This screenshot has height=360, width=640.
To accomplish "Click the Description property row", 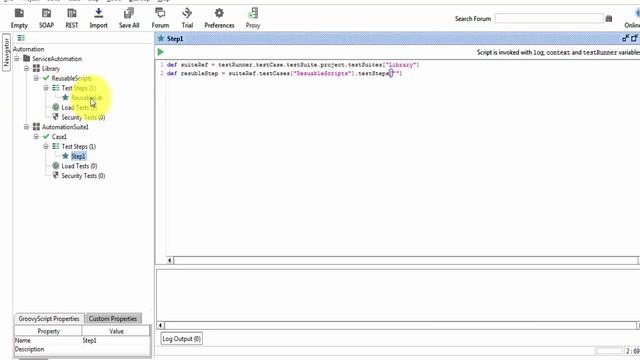I will click(82, 349).
